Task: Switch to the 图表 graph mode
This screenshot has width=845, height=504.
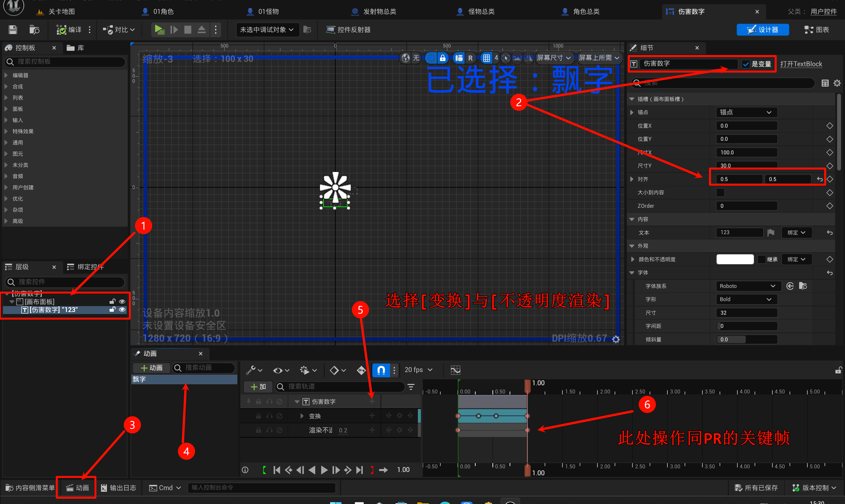Action: click(x=817, y=30)
